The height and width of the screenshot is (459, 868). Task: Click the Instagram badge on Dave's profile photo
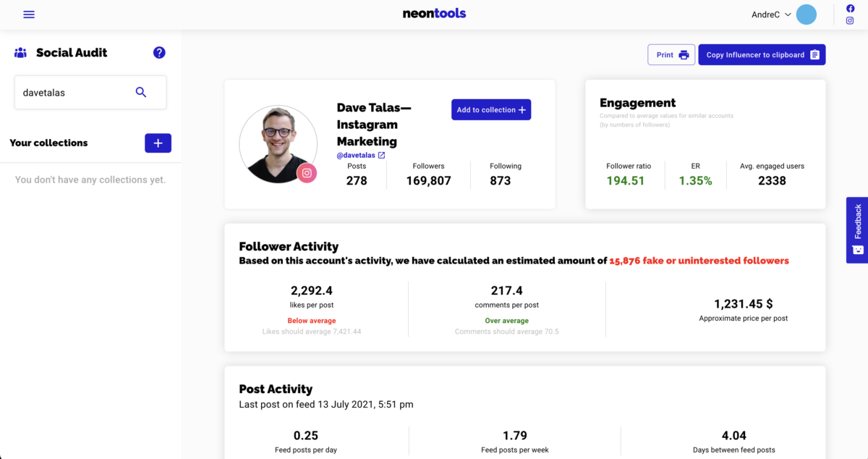[x=307, y=173]
